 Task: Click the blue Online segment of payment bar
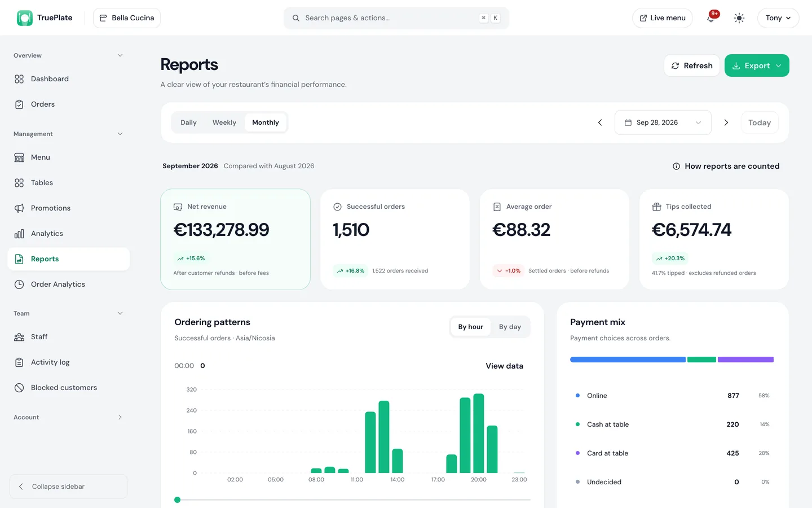[628, 360]
